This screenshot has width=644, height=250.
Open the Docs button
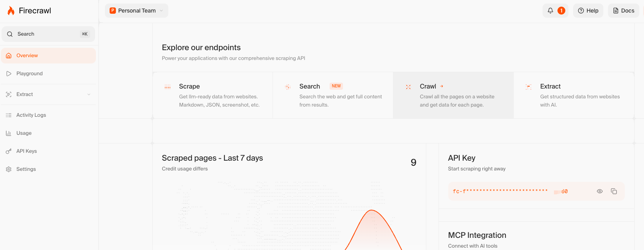point(623,11)
